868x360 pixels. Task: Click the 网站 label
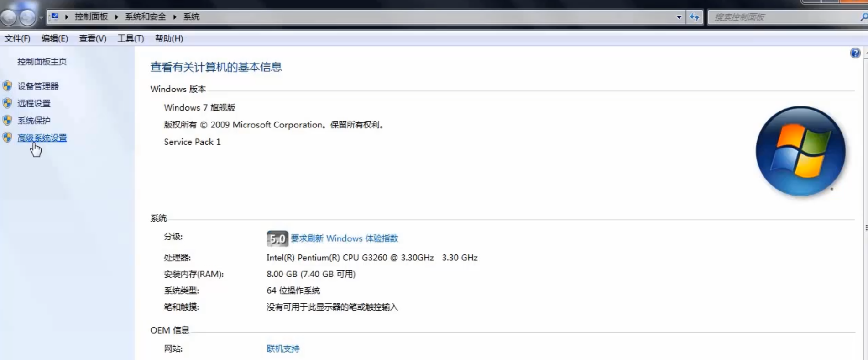click(173, 349)
